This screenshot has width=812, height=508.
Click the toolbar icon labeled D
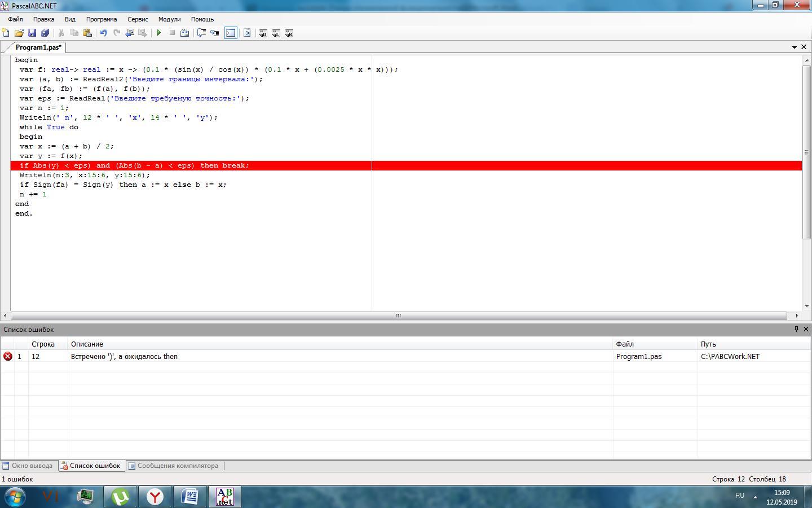point(263,33)
